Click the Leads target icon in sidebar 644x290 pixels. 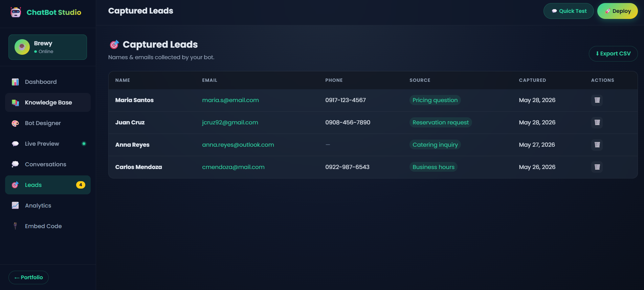(x=15, y=185)
